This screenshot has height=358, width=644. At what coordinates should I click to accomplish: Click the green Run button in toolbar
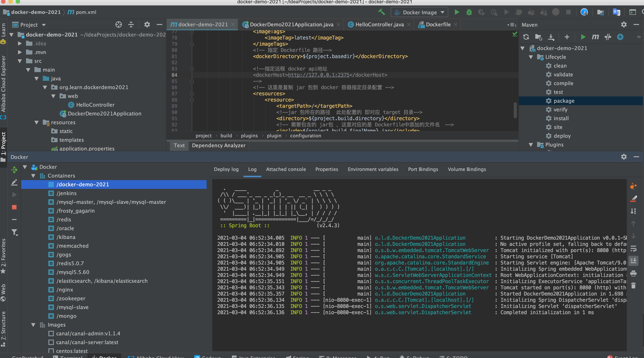point(457,12)
